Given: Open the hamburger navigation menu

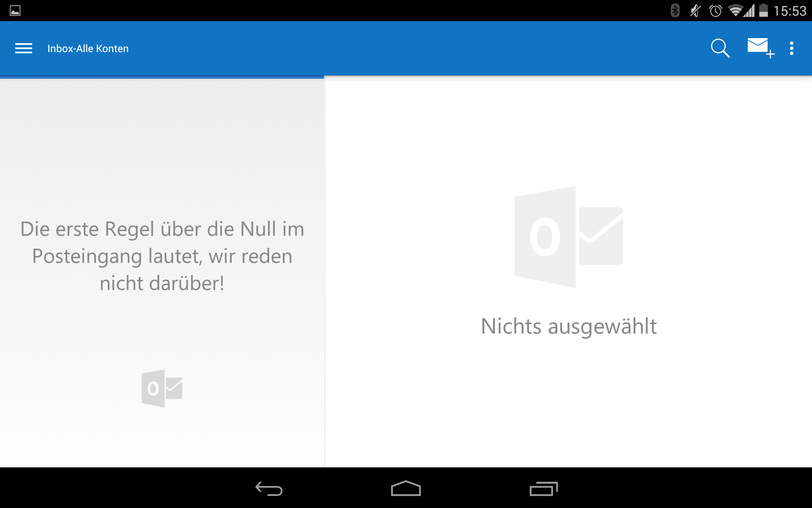Looking at the screenshot, I should coord(24,48).
